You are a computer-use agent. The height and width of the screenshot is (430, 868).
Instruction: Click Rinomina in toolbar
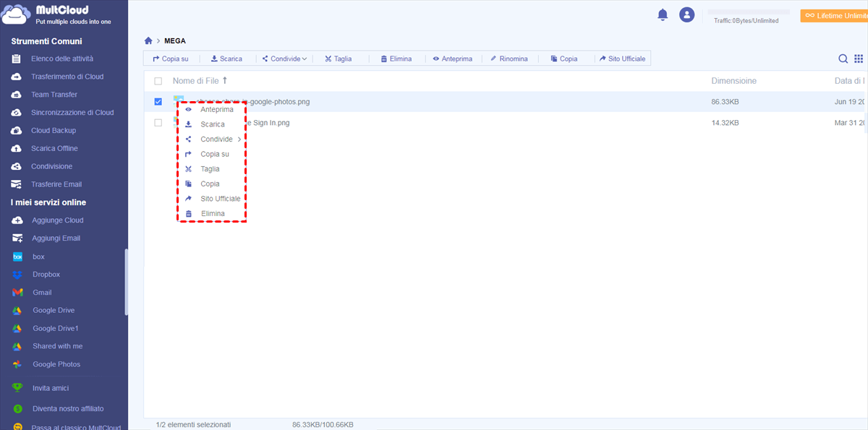click(x=509, y=59)
